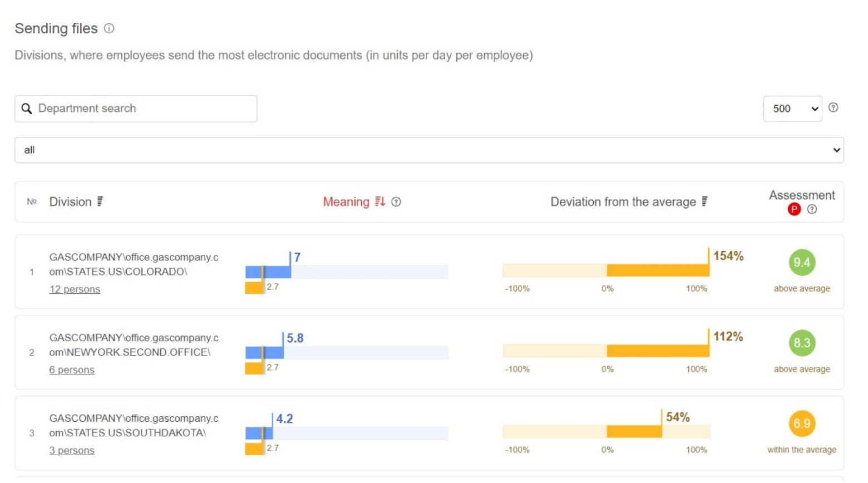Expand the 'all' filter dropdown
Image resolution: width=868 pixels, height=483 pixels.
coord(429,150)
